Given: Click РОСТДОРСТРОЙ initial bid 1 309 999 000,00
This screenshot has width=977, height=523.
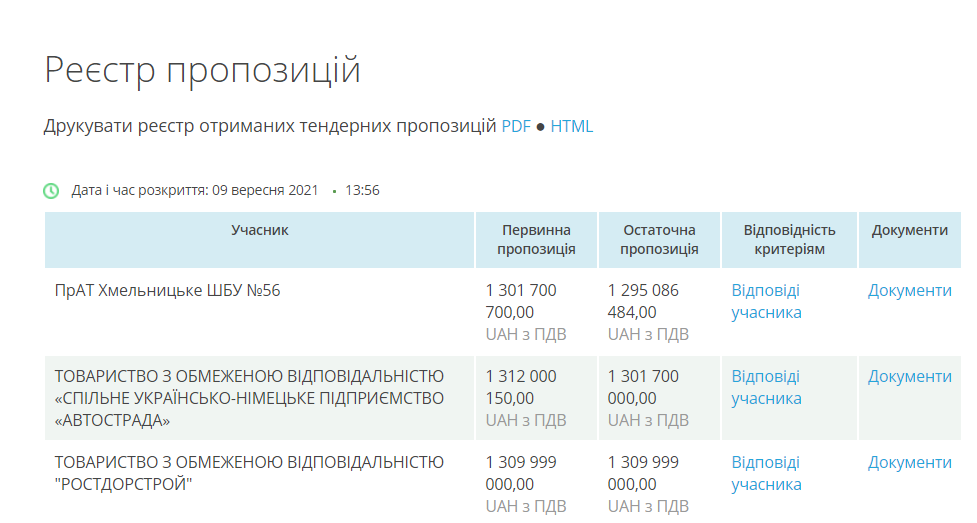Looking at the screenshot, I should click(521, 473).
